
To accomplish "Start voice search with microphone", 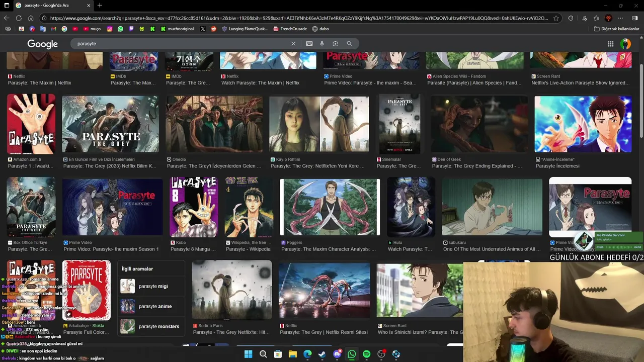I will 322,44.
